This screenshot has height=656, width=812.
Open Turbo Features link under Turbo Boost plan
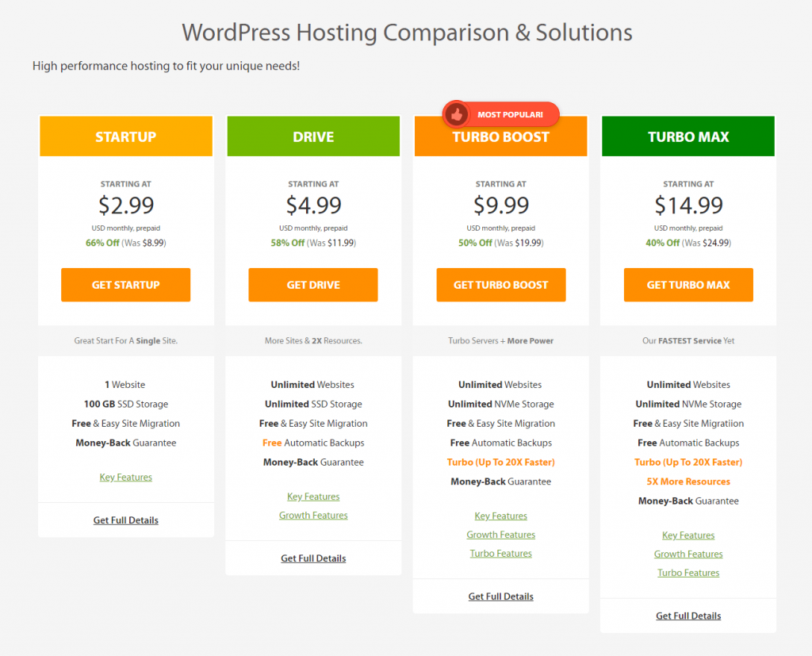[x=501, y=554]
